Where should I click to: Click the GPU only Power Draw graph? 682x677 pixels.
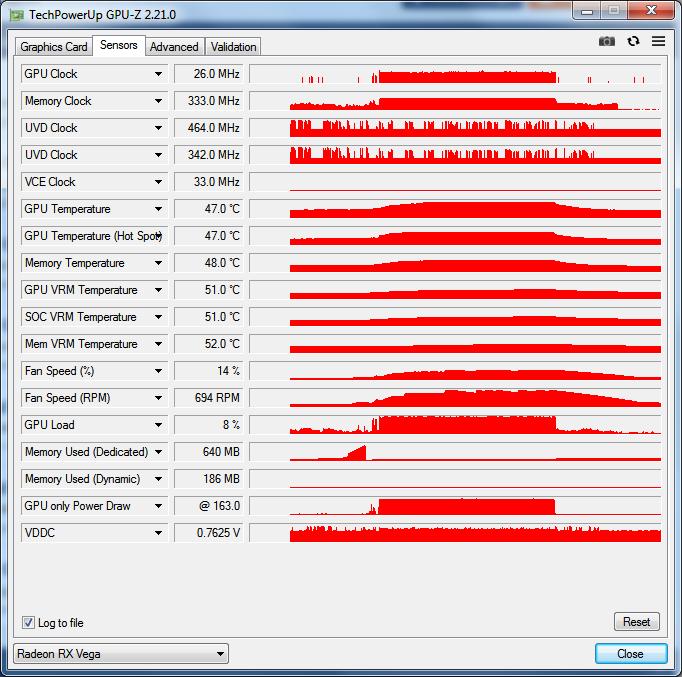(455, 506)
